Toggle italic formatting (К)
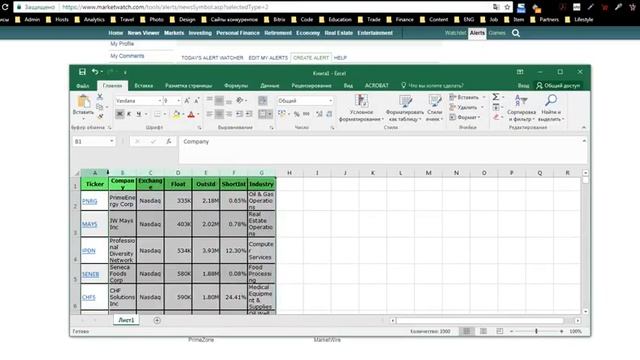Image resolution: width=640 pixels, height=360 pixels. point(129,114)
